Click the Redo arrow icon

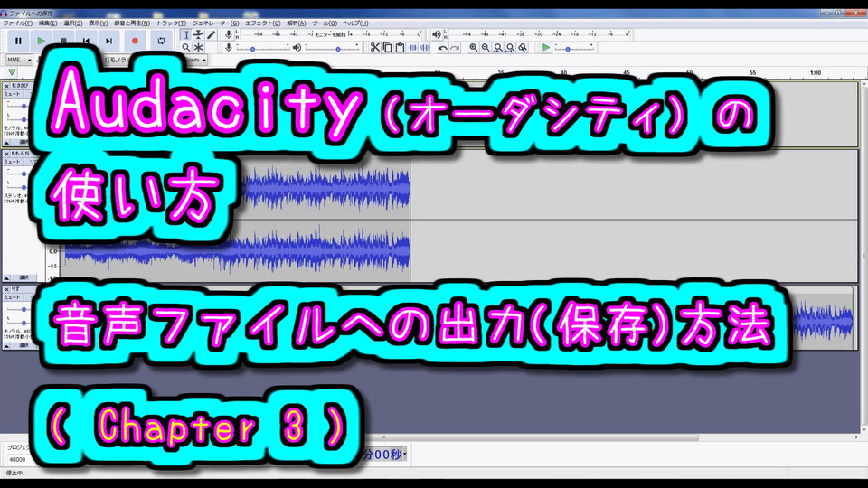[x=455, y=48]
